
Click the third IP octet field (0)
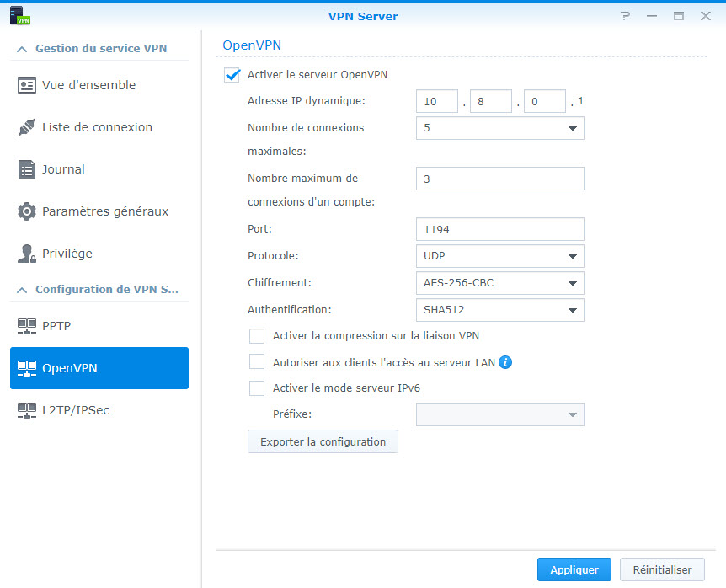544,101
